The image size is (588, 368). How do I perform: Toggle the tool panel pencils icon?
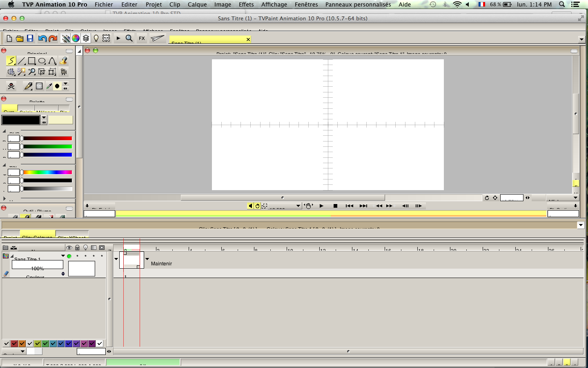pos(66,38)
